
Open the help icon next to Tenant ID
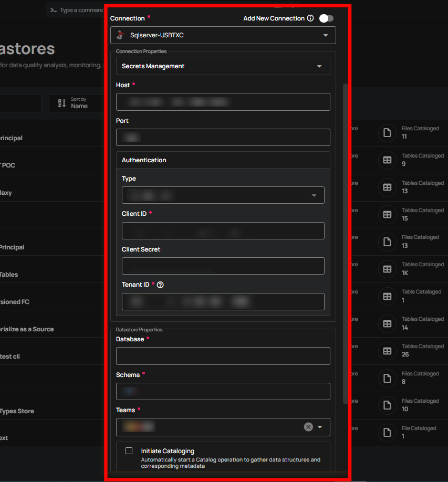159,285
